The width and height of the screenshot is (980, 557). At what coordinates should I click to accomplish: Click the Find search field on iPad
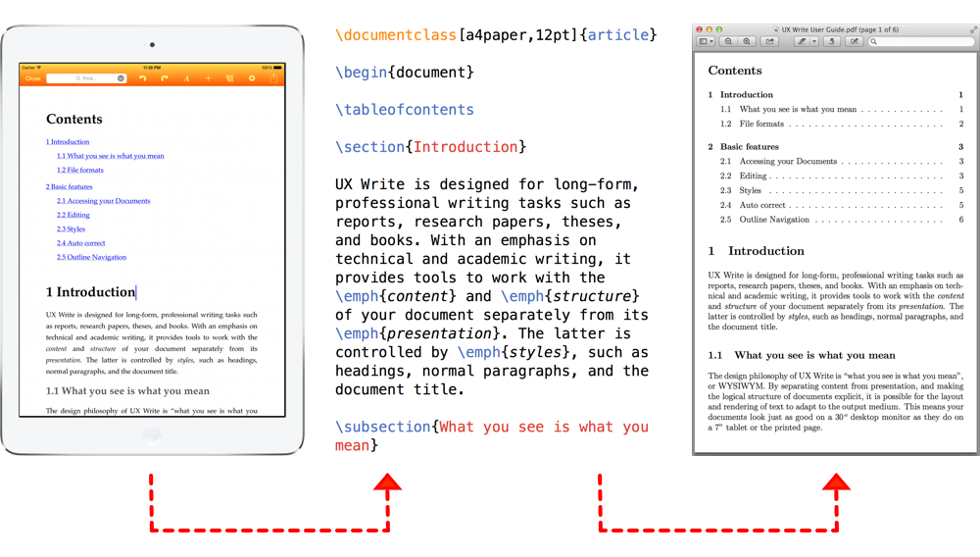86,78
